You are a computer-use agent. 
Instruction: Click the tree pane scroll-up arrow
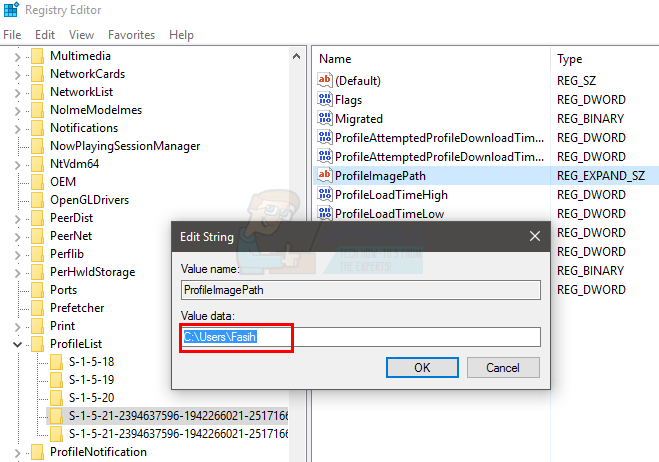tap(296, 56)
